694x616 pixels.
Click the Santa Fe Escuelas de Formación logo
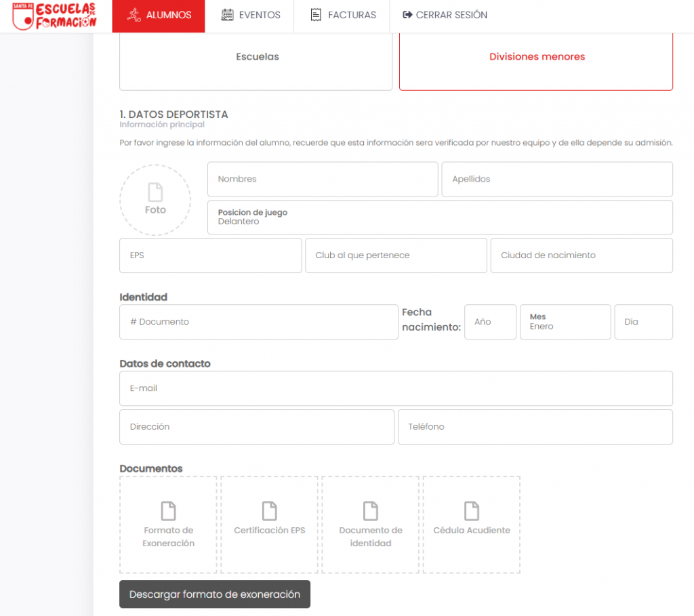[55, 16]
